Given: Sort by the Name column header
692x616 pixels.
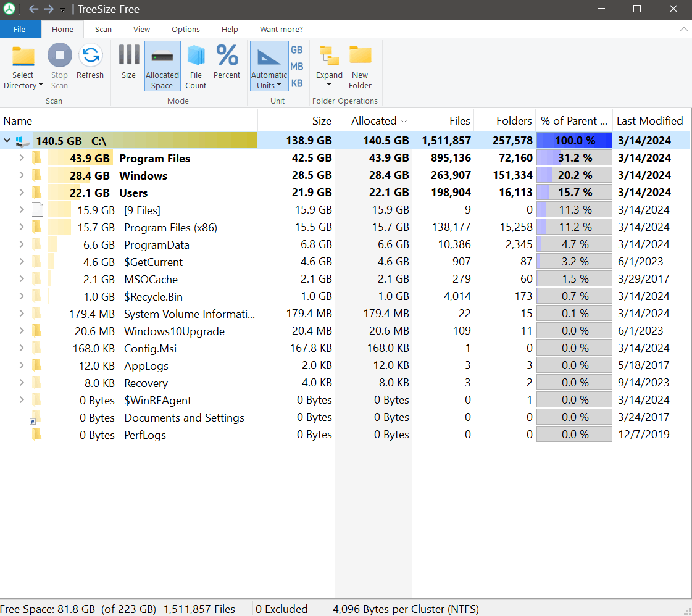Looking at the screenshot, I should coord(129,121).
